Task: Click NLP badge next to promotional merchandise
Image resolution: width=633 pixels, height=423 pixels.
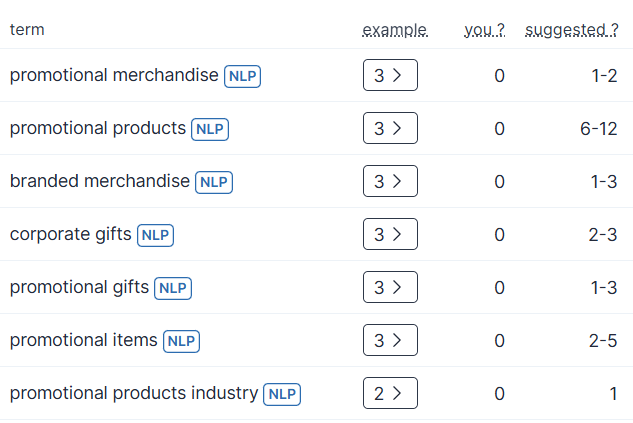Action: point(242,76)
